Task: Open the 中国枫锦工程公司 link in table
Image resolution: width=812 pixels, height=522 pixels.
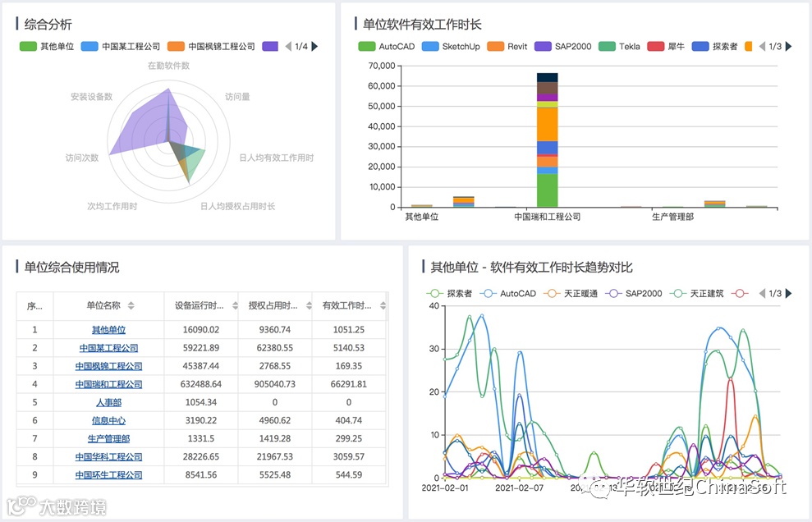Action: click(108, 366)
